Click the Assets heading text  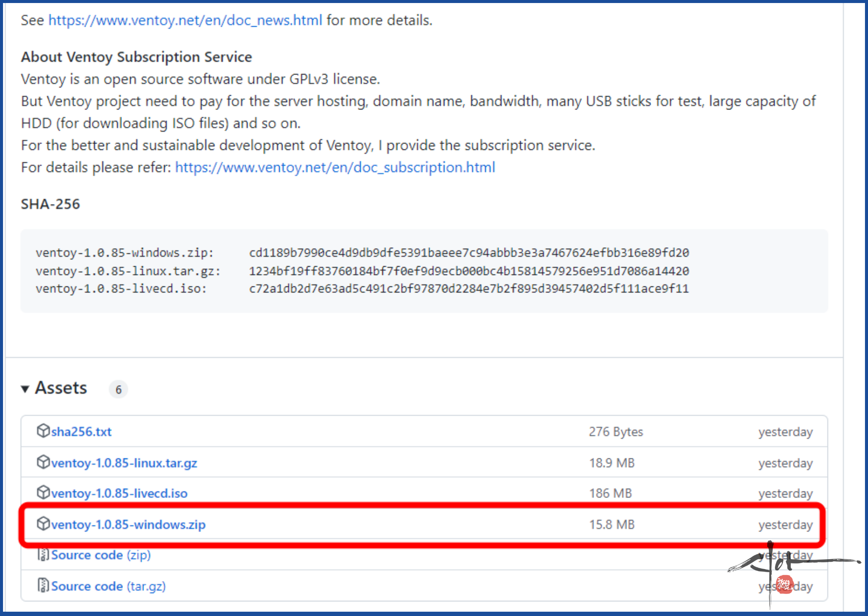[x=61, y=388]
